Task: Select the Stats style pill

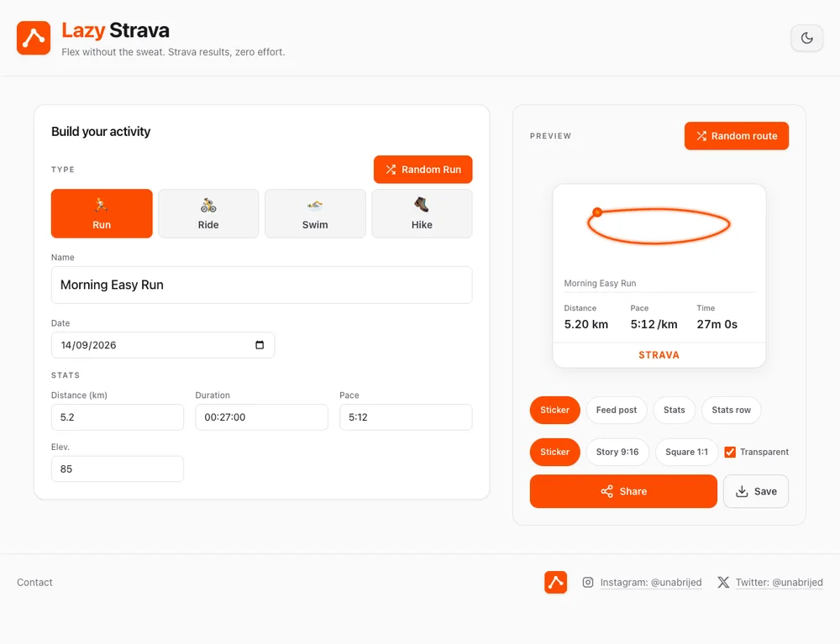Action: (x=674, y=410)
